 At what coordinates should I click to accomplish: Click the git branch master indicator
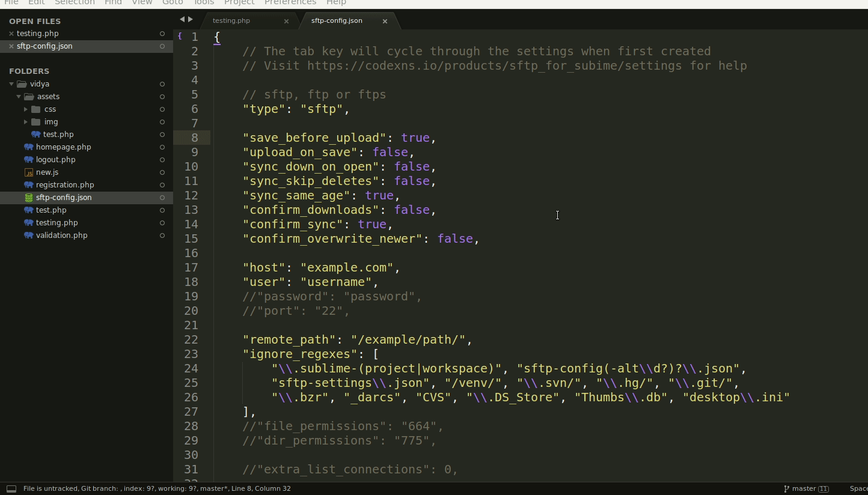tap(806, 489)
